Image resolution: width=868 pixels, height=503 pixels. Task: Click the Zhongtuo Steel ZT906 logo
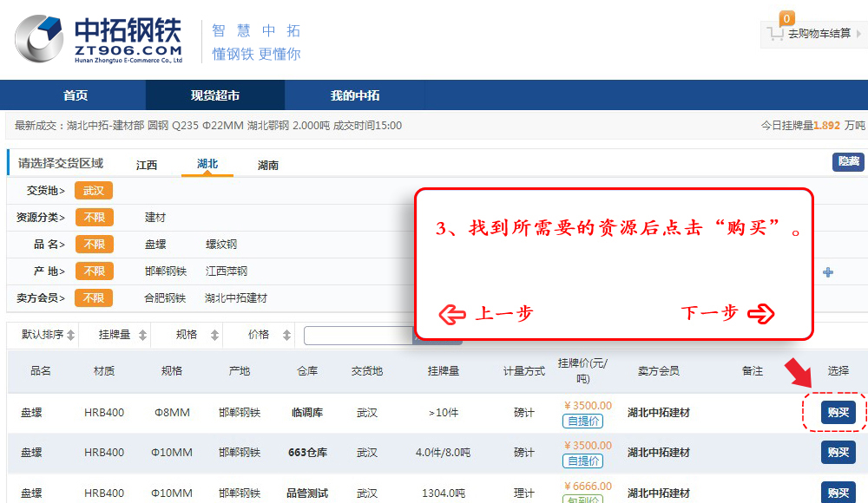click(98, 40)
